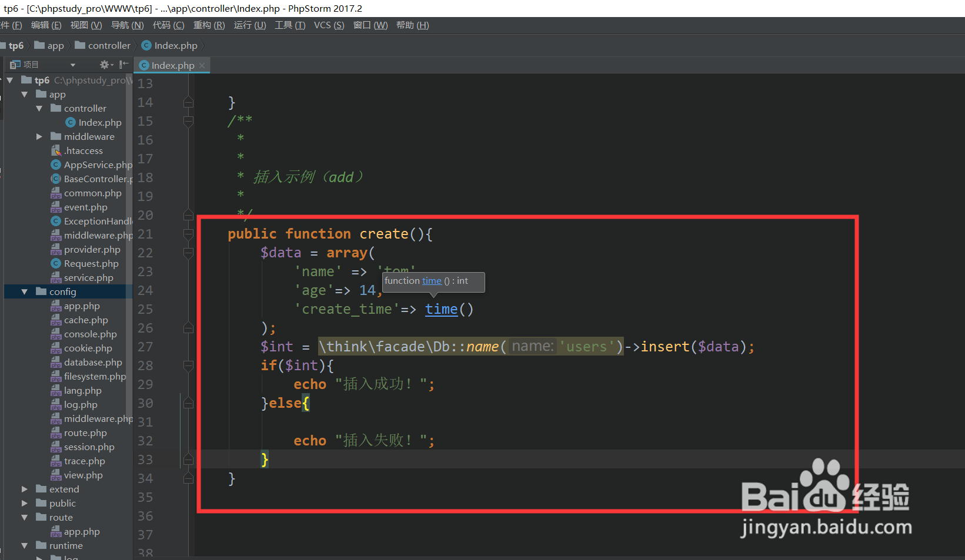The width and height of the screenshot is (965, 560).
Task: Collapse the config folder
Action: (24, 291)
